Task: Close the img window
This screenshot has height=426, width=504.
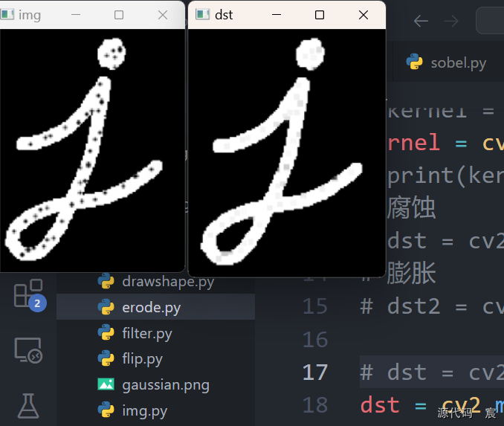Action: (x=163, y=15)
